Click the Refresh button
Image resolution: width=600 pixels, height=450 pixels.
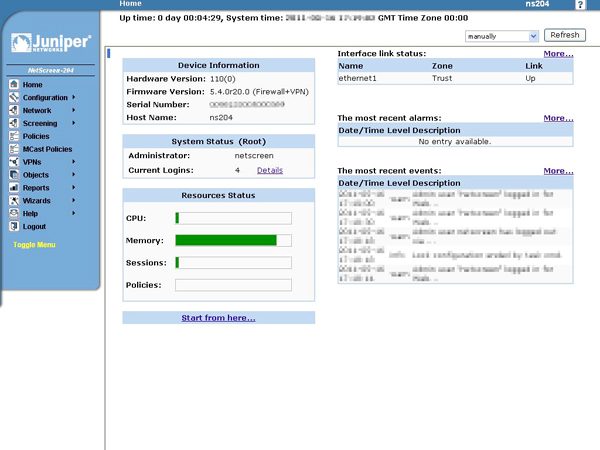565,35
